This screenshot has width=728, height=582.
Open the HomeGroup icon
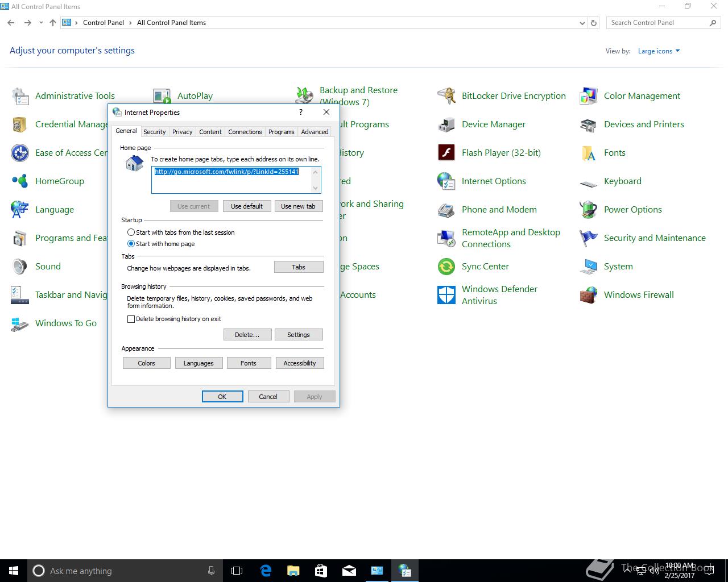(20, 181)
